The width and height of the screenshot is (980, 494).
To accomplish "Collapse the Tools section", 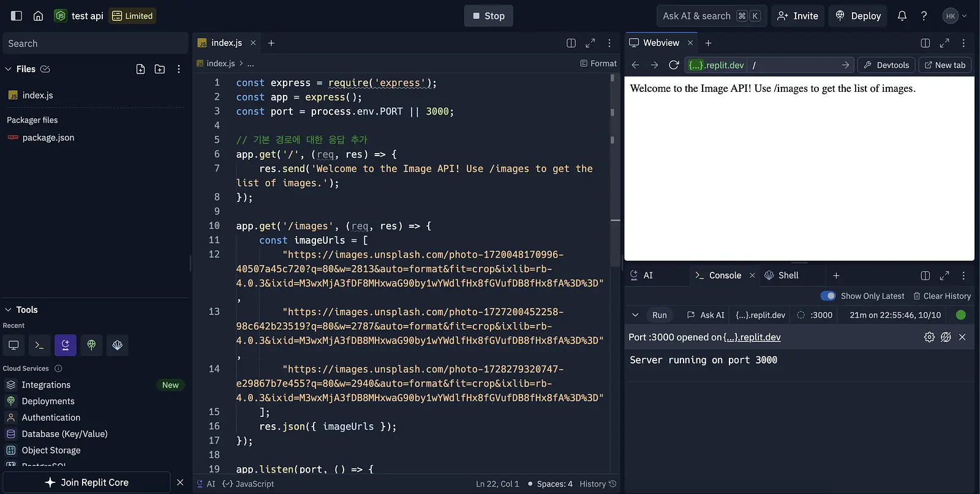I will tap(9, 310).
